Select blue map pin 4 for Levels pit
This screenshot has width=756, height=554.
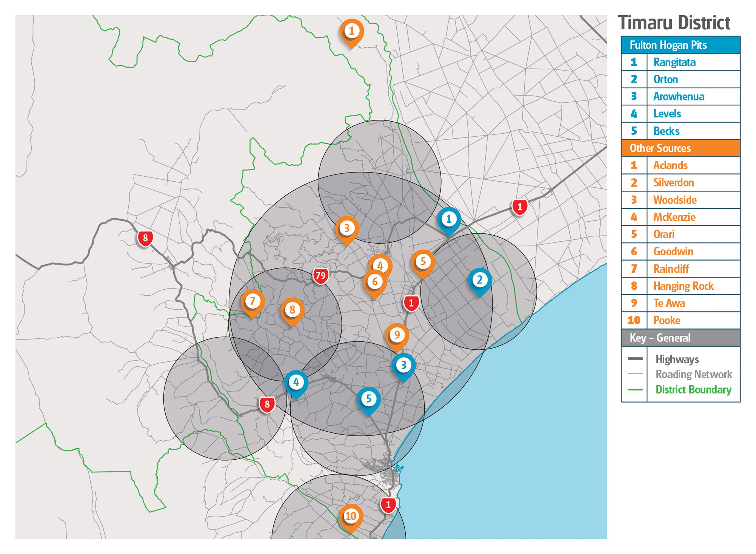[x=296, y=385]
